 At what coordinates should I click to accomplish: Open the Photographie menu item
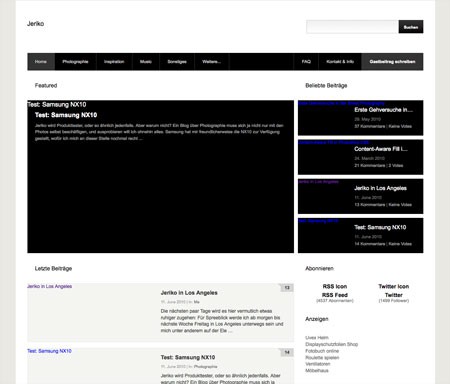tap(75, 62)
